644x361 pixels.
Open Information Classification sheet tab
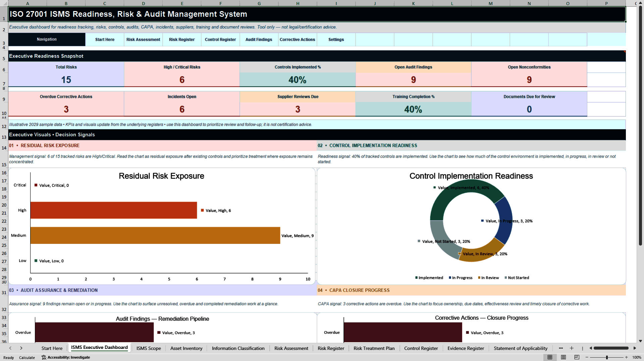[x=238, y=348]
